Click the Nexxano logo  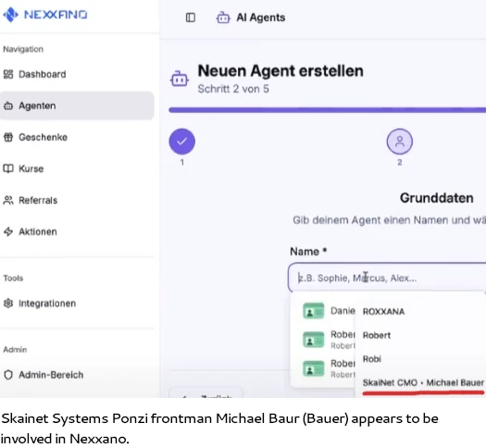[x=45, y=14]
